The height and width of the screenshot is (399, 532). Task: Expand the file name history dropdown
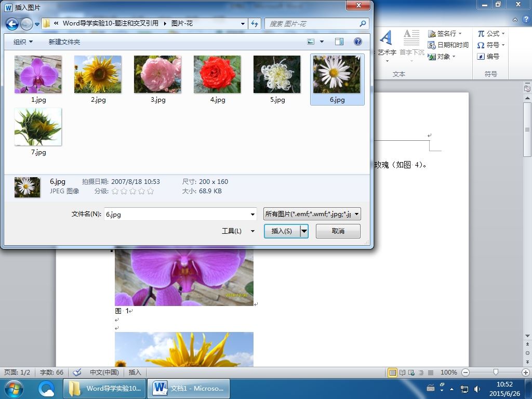(252, 214)
